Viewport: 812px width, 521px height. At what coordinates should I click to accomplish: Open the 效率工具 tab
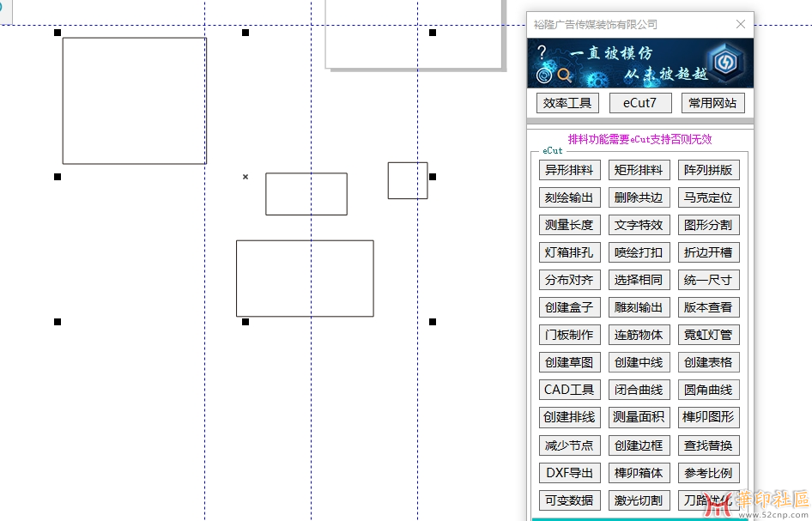click(x=567, y=103)
